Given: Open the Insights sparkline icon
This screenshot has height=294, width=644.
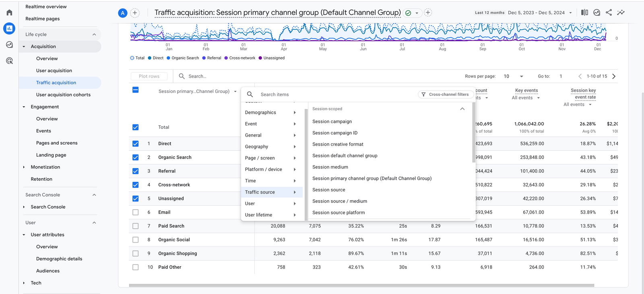Looking at the screenshot, I should (x=621, y=12).
